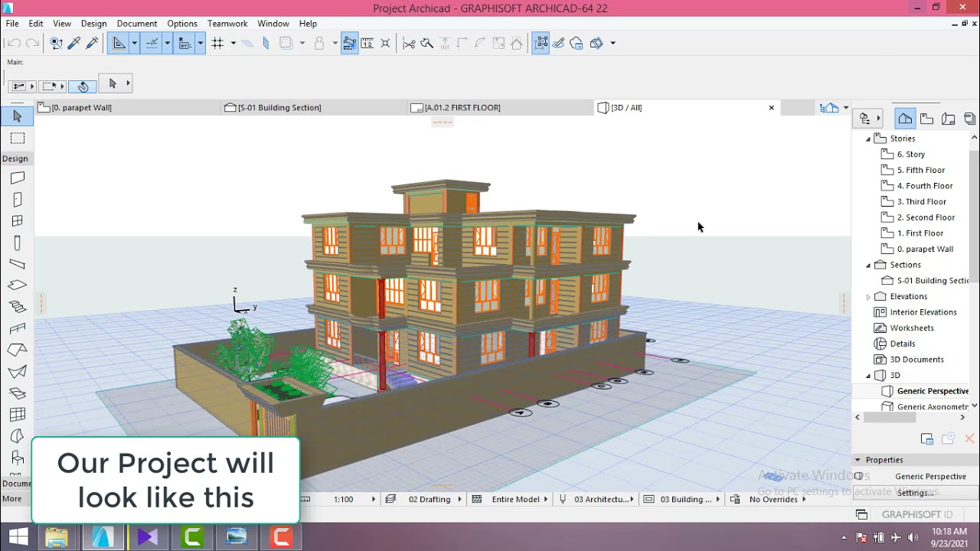Select the Curtain Wall tool

coord(17,415)
